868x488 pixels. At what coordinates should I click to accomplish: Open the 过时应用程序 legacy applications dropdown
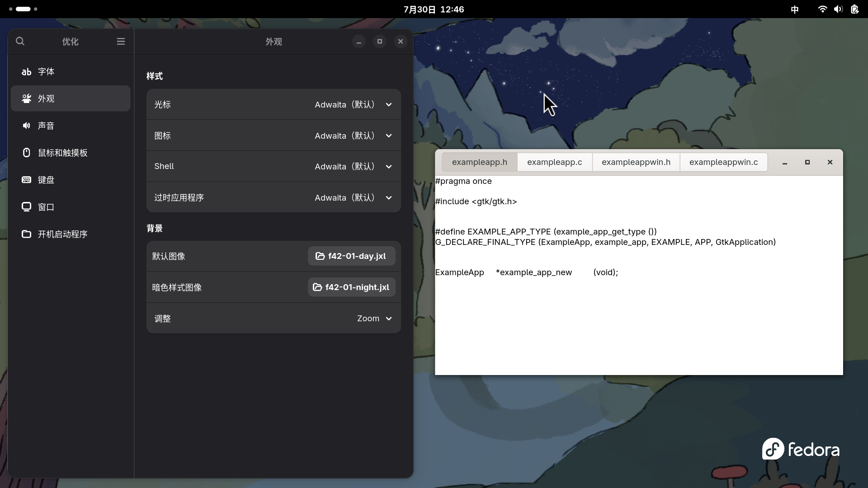click(353, 197)
